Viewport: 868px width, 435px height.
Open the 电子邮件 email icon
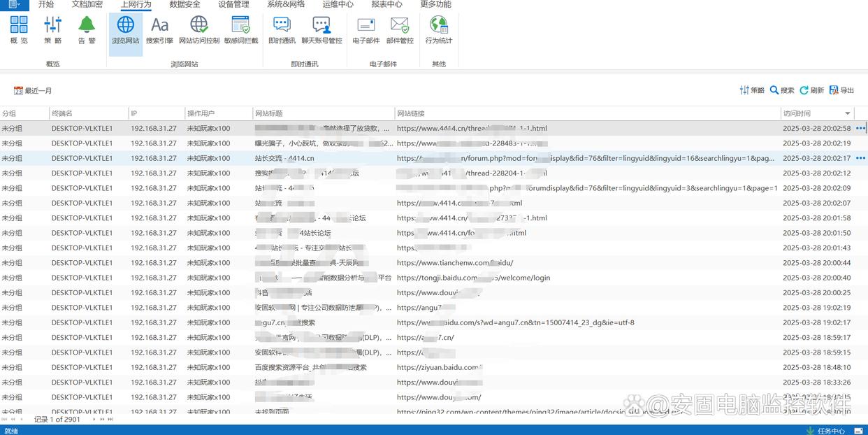pos(366,29)
